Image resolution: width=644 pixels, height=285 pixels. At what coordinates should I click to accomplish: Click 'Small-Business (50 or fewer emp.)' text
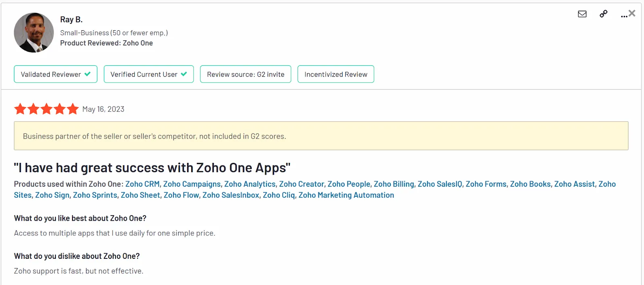(114, 33)
